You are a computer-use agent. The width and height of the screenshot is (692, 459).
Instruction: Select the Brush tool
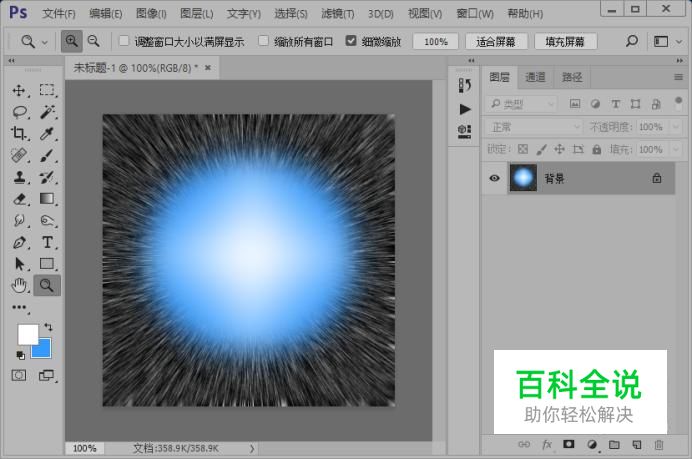[47, 155]
